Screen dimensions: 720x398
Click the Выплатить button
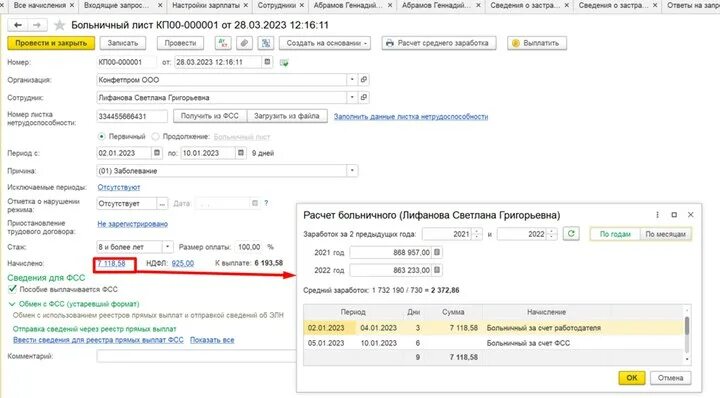pyautogui.click(x=536, y=43)
